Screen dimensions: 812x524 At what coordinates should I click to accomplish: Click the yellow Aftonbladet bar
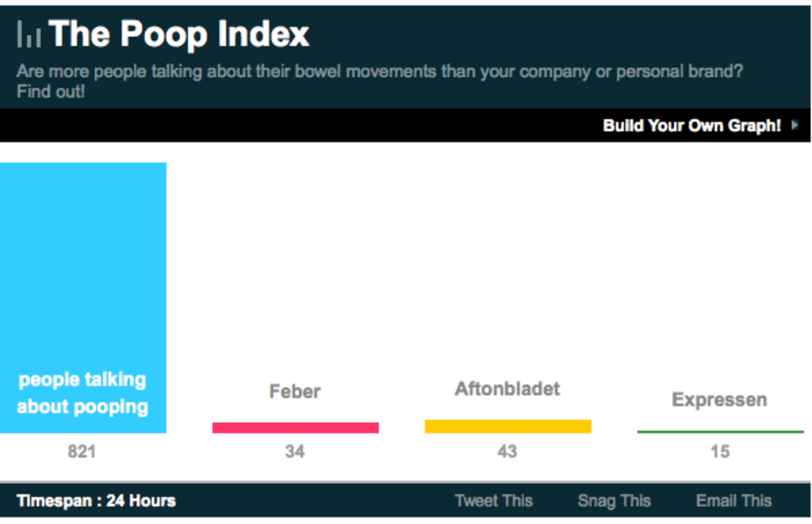coord(508,426)
